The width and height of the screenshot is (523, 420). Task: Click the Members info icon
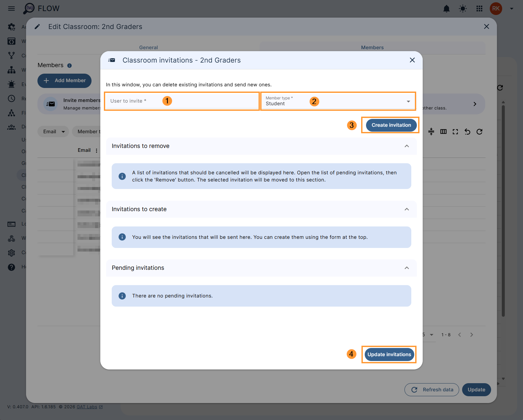pos(69,65)
